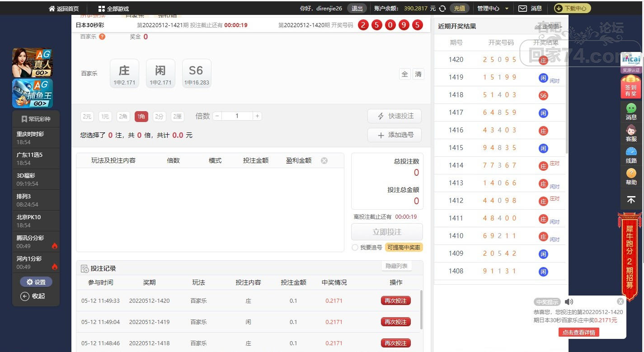This screenshot has height=352, width=644.
Task: Open the 帮助 help icon
Action: [x=631, y=176]
